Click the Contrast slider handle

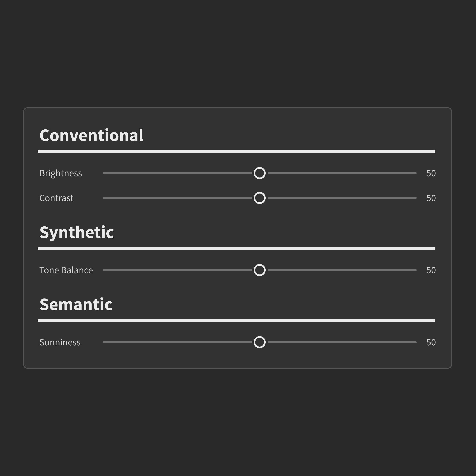coord(259,198)
